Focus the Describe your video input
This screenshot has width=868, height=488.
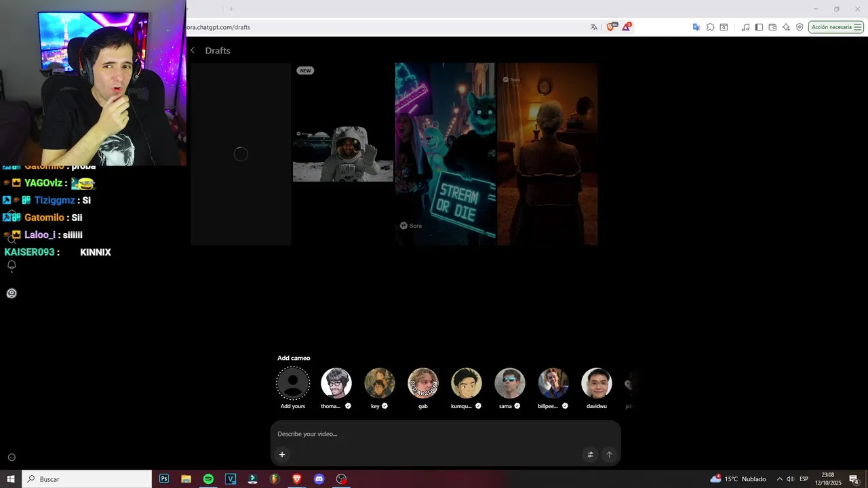(x=446, y=434)
